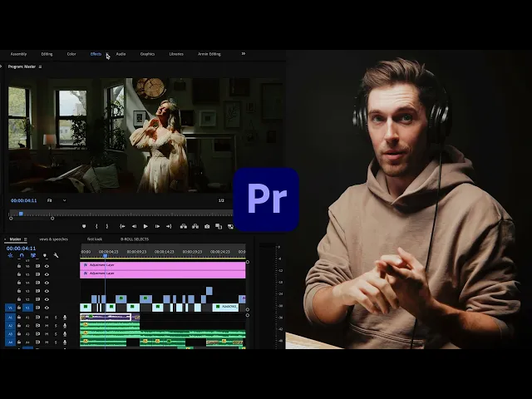532x399 pixels.
Task: Open the Master sequence tab menu
Action: [x=26, y=239]
